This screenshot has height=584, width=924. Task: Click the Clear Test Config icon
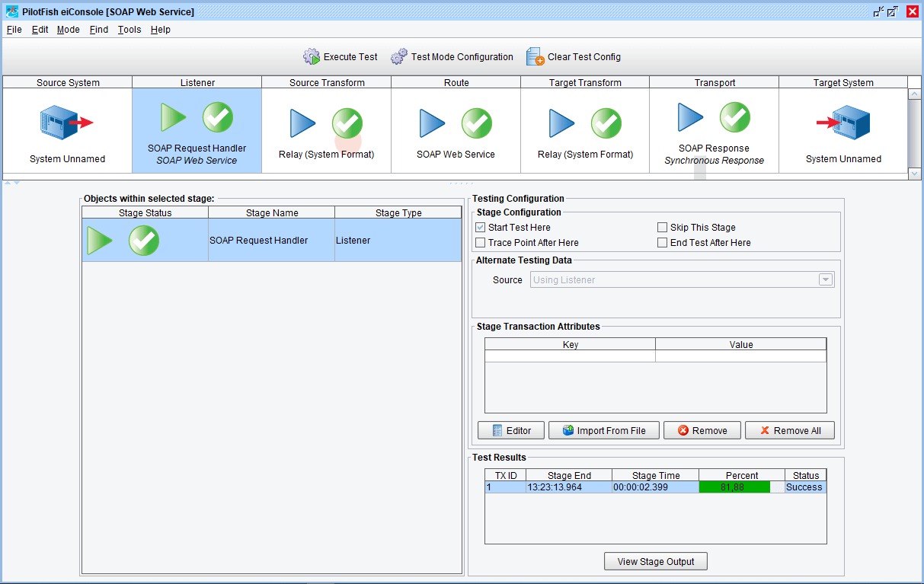coord(535,57)
